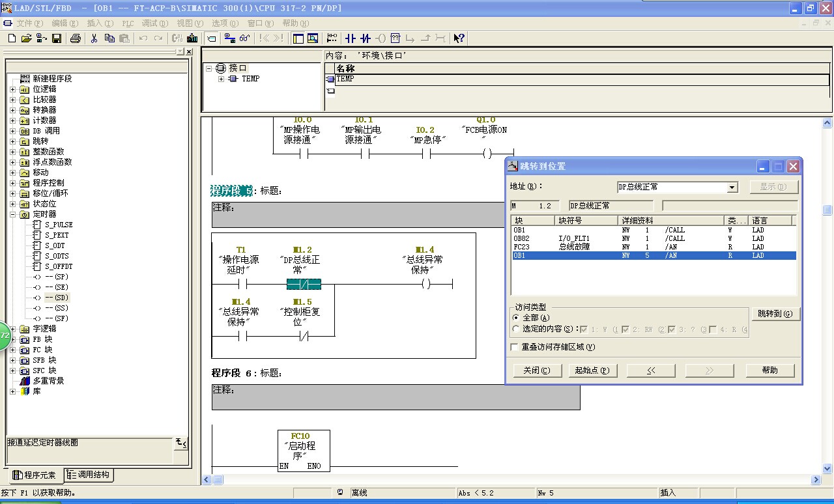Screen dimensions: 834x504
Task: Enable '重叠访问存储区域' checkbox
Action: point(515,348)
